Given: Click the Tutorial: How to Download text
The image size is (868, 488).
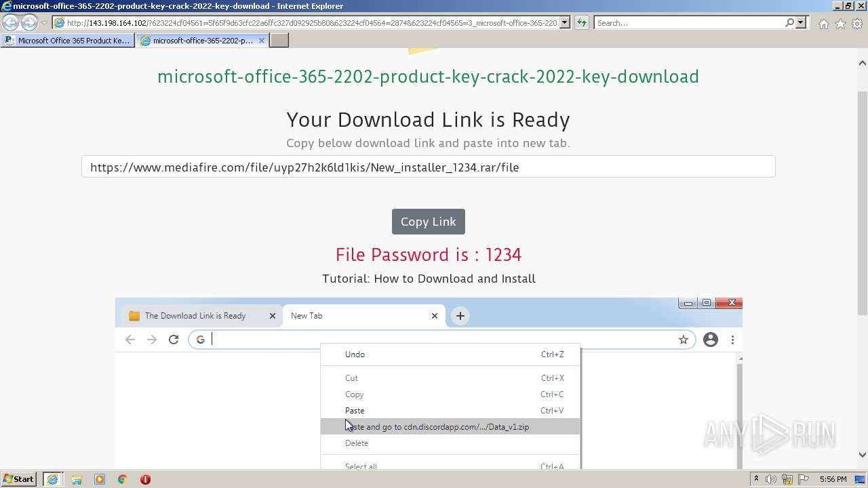Looking at the screenshot, I should [x=429, y=279].
